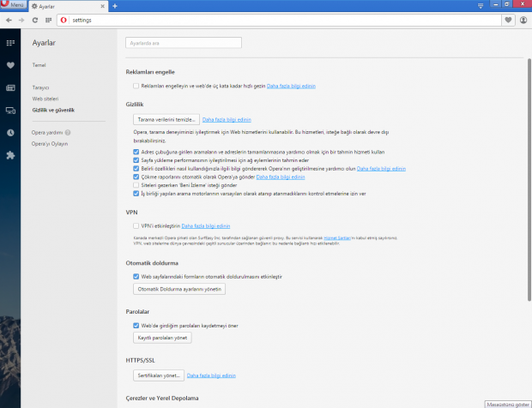
Task: Reload the page with refresh icon
Action: (35, 21)
